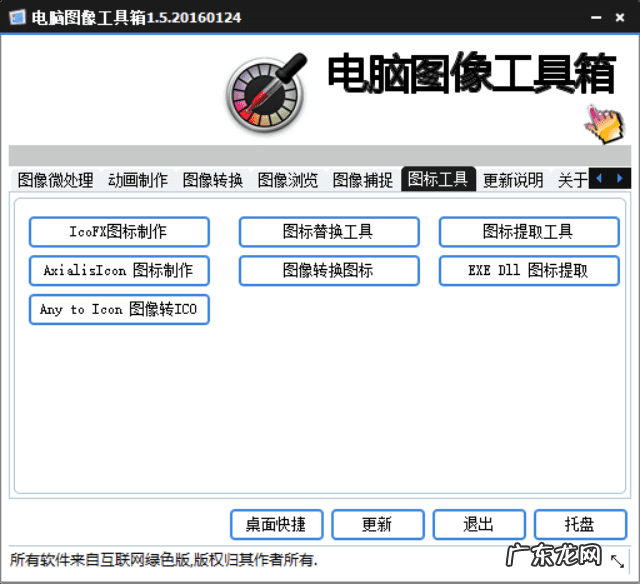Image resolution: width=640 pixels, height=584 pixels.
Task: Go to the 图像浏览 tab
Action: [288, 180]
